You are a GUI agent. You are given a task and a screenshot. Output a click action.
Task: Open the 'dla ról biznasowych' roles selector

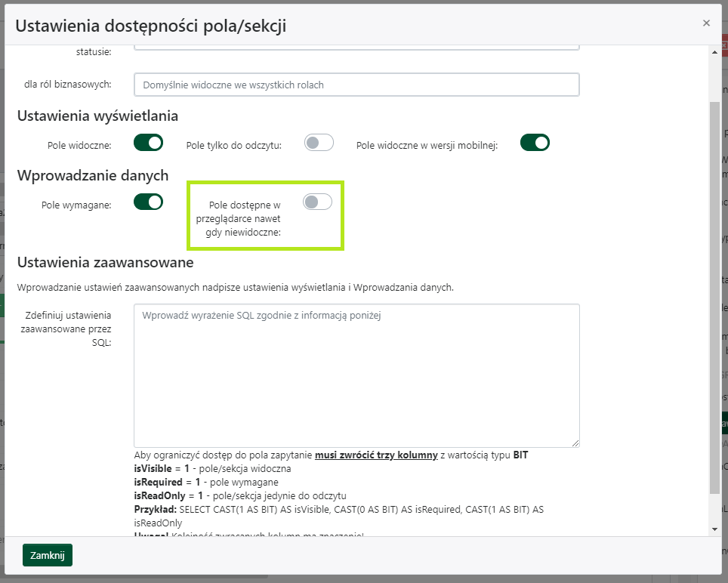click(356, 85)
